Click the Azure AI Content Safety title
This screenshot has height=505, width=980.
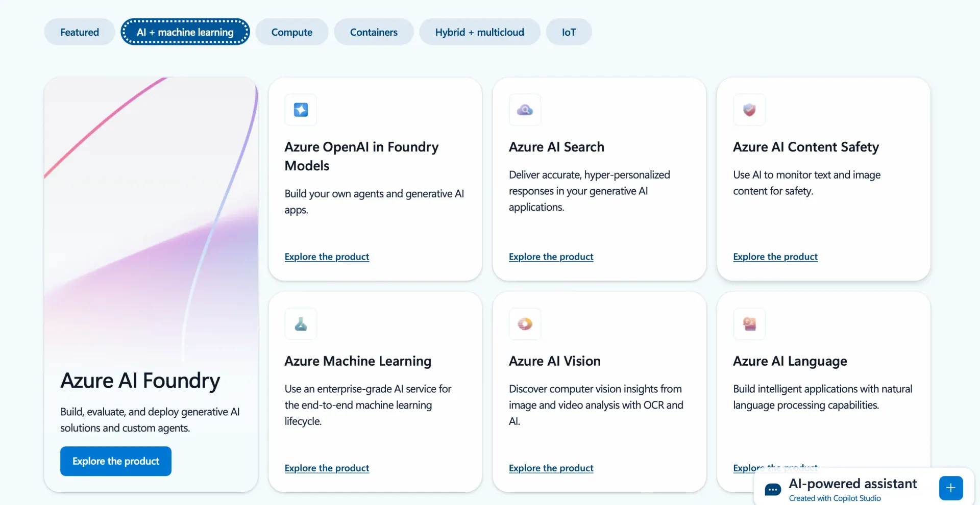806,147
